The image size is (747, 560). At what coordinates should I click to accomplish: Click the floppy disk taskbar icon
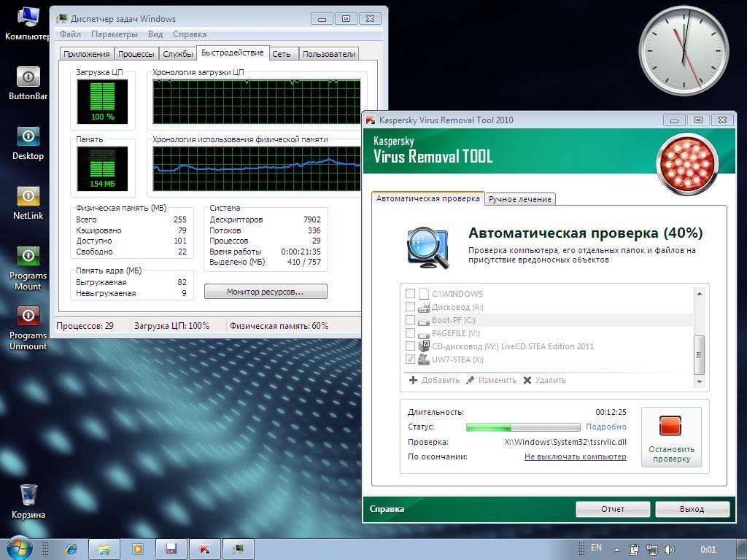point(171,549)
